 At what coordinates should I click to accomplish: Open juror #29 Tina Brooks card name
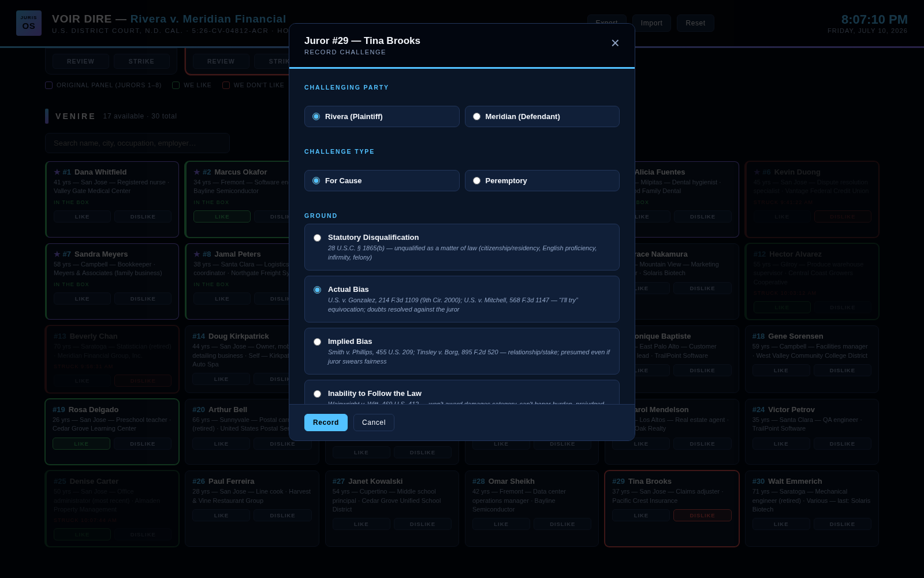pos(650,481)
